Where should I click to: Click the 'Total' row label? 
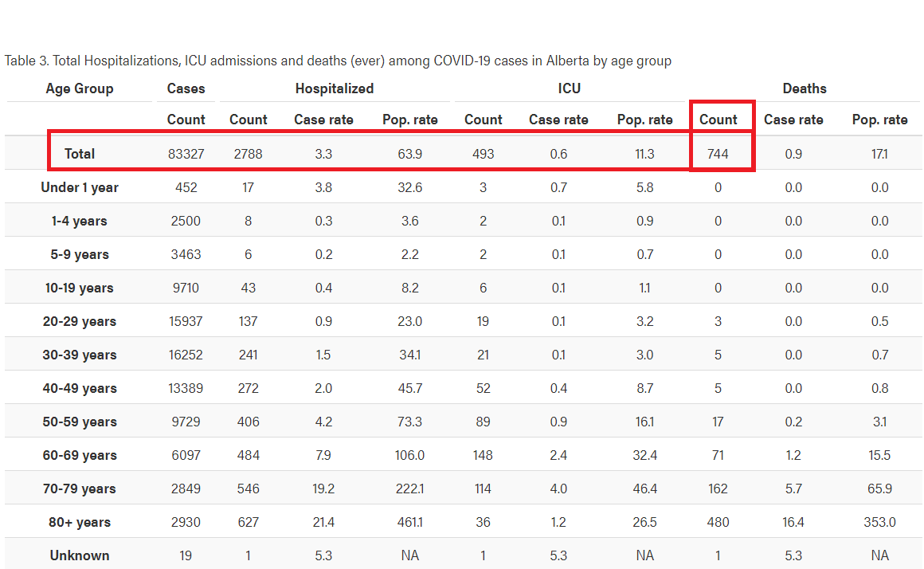pyautogui.click(x=80, y=154)
